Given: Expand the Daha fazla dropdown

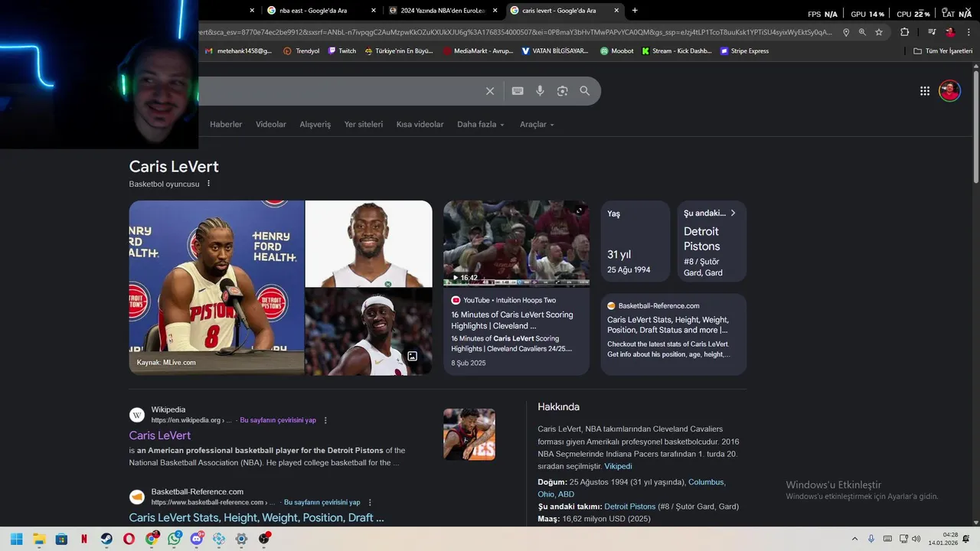Looking at the screenshot, I should pyautogui.click(x=481, y=124).
